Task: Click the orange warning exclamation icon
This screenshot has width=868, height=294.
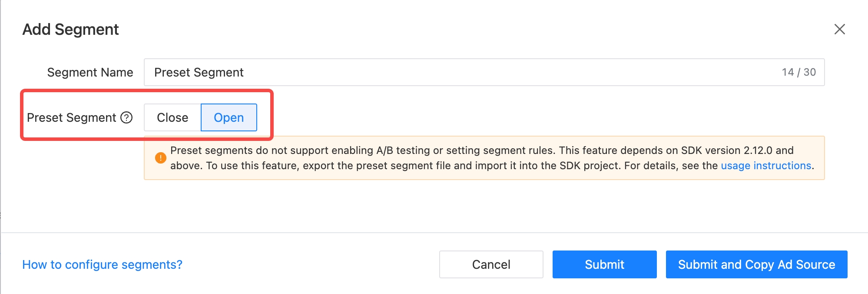Action: [160, 158]
